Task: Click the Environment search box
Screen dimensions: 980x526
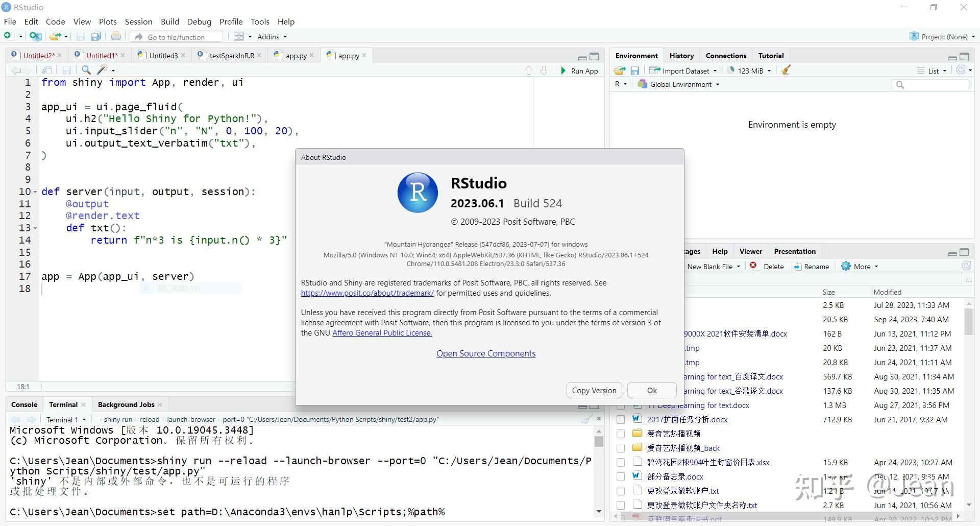Action: 930,85
